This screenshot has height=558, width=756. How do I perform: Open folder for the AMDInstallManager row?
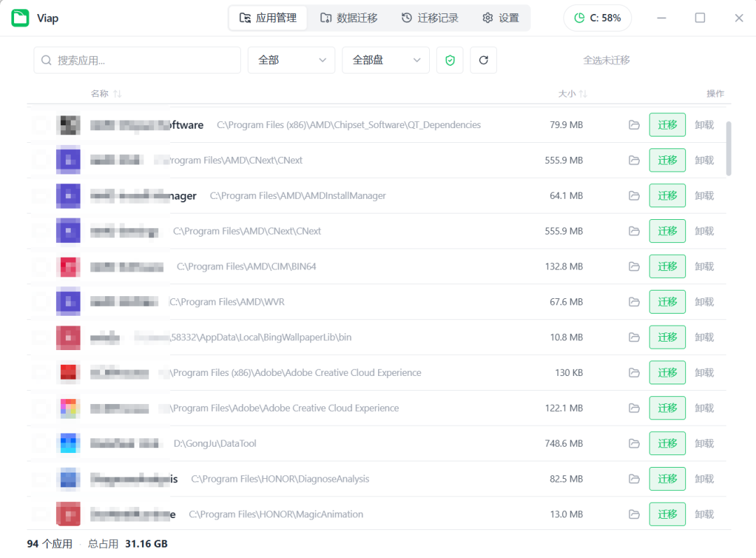pyautogui.click(x=634, y=196)
